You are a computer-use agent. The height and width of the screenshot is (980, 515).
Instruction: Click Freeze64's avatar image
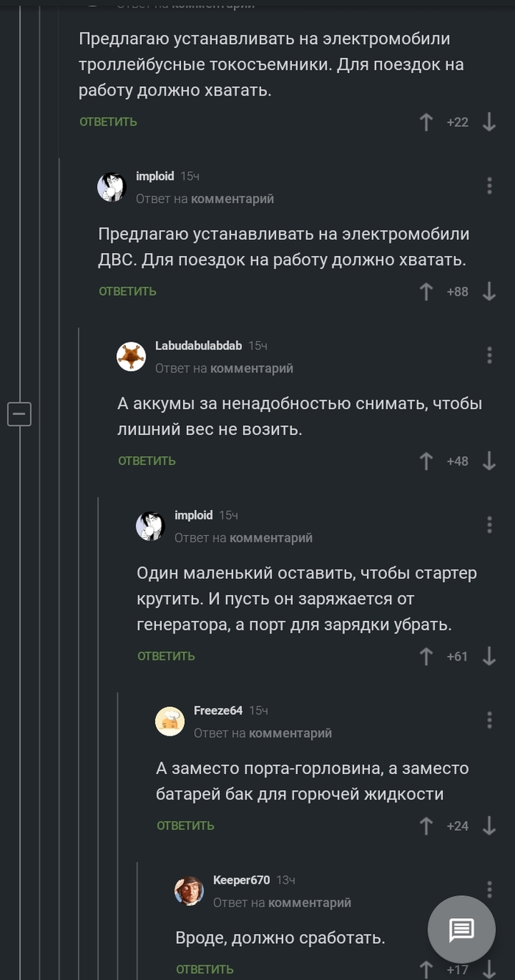coord(170,722)
